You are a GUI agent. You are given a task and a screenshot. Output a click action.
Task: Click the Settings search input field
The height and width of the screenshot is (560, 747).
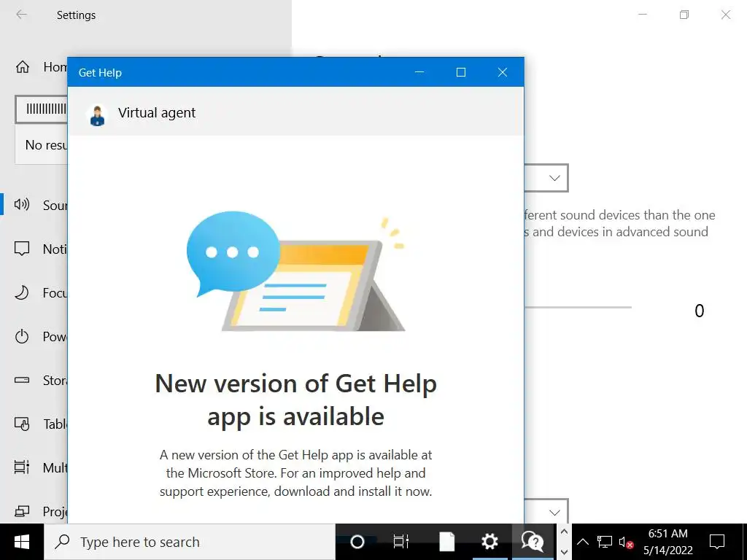point(42,109)
